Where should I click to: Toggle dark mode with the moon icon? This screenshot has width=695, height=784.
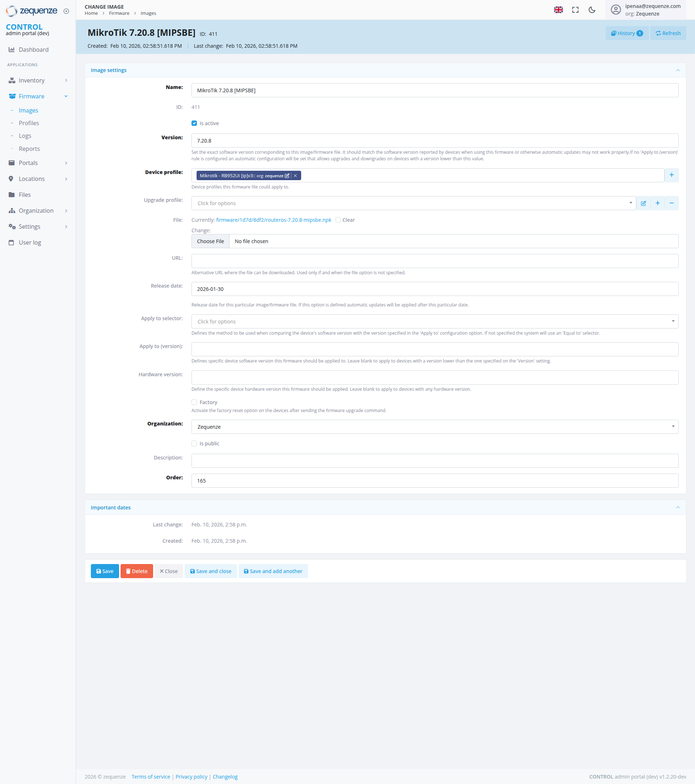click(592, 10)
